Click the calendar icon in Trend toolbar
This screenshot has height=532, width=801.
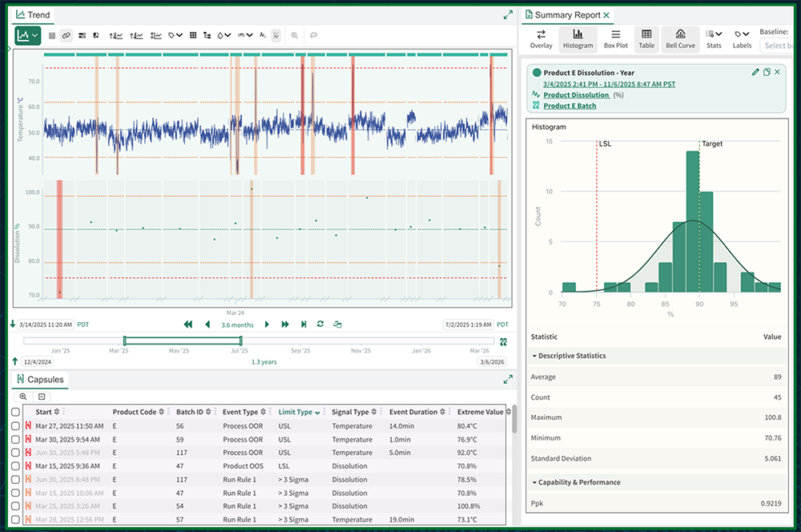click(52, 36)
